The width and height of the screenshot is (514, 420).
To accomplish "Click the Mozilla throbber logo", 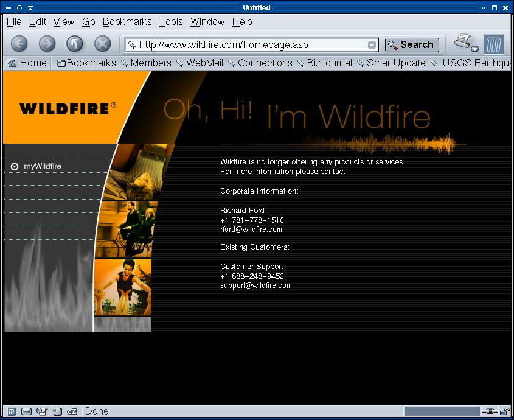I will 494,44.
